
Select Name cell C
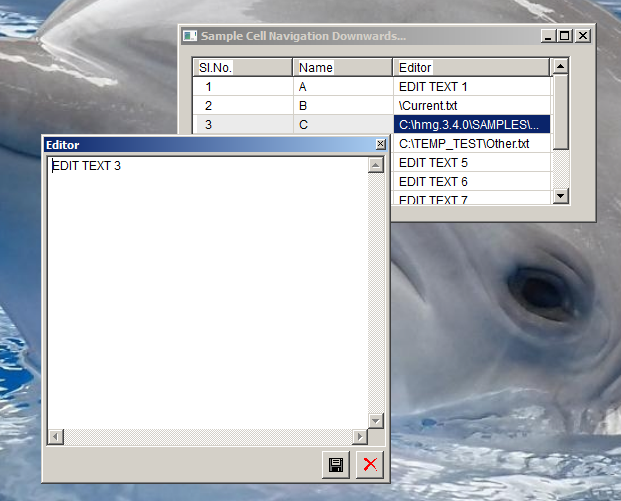(x=343, y=124)
